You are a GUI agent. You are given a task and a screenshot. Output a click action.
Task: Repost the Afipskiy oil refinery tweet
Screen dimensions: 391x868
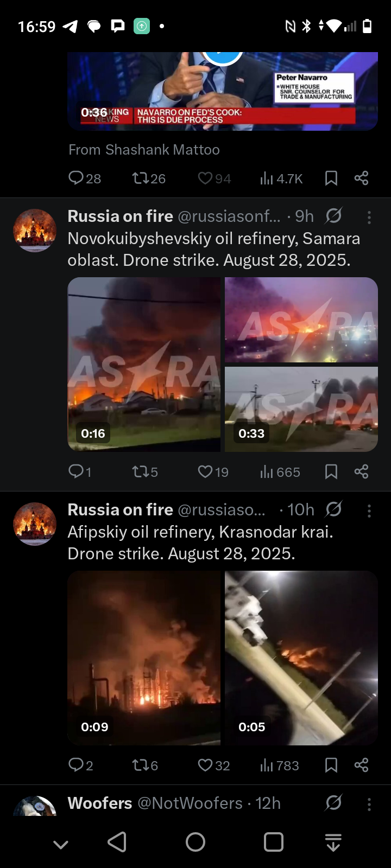pyautogui.click(x=145, y=765)
